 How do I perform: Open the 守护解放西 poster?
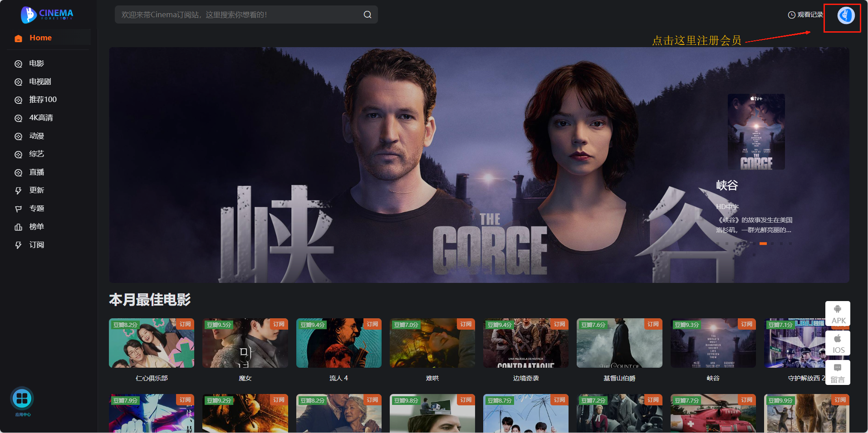[x=807, y=343]
